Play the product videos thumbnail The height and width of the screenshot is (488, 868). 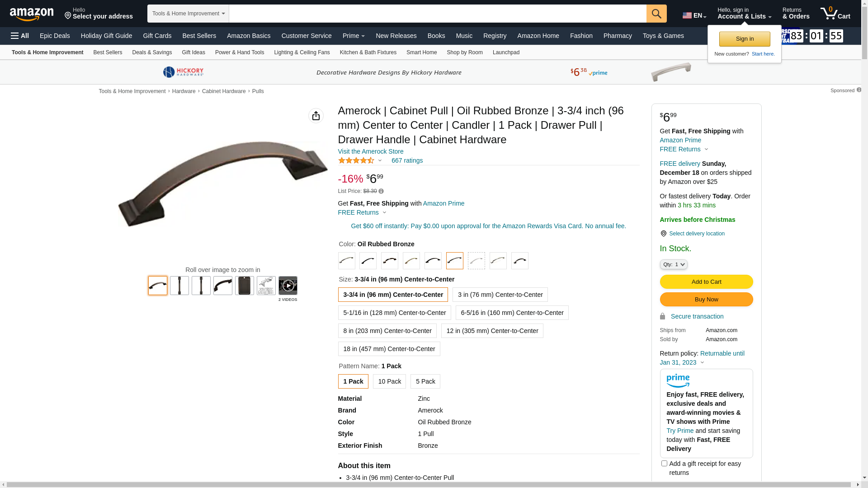tap(288, 286)
